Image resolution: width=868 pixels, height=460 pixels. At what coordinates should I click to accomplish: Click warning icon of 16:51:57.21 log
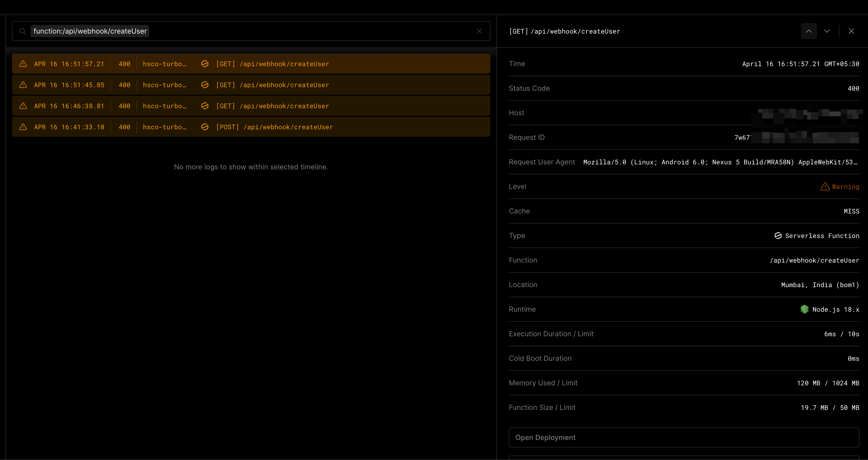23,64
